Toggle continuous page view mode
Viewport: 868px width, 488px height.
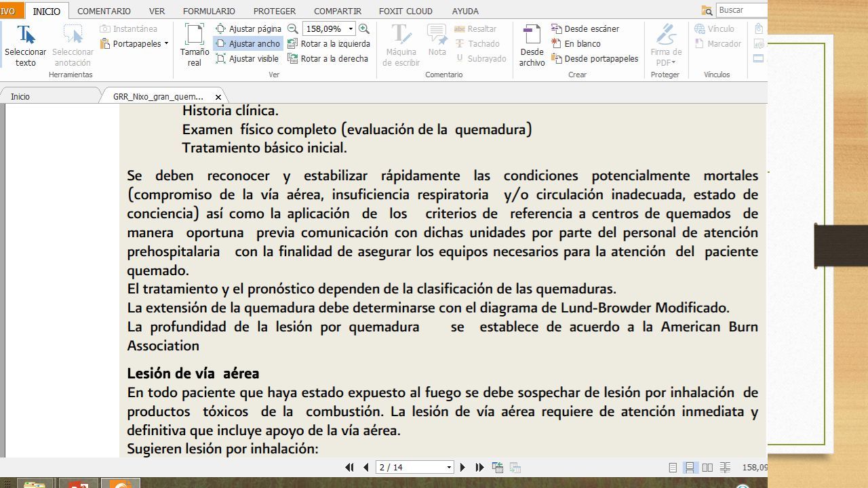[690, 468]
